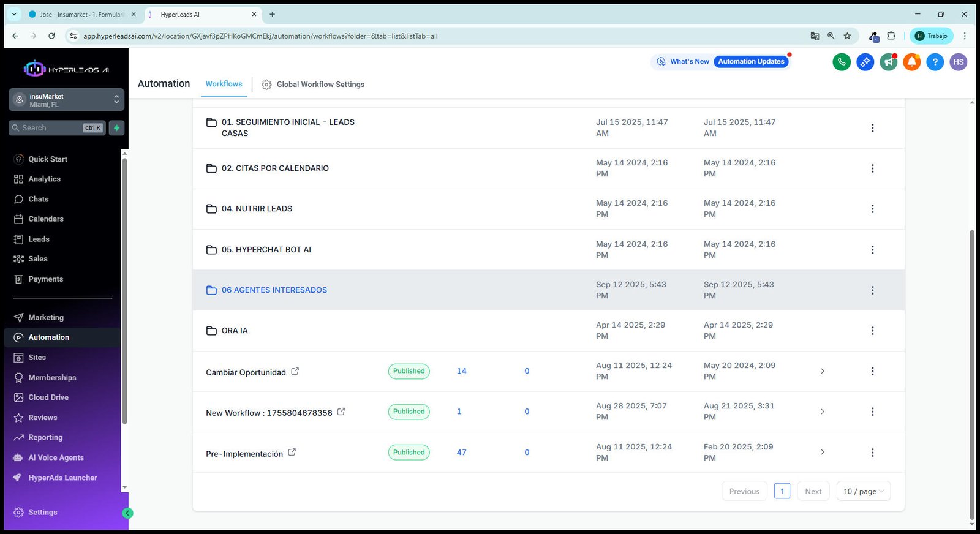Open browser extensions puzzle icon

pyautogui.click(x=891, y=36)
